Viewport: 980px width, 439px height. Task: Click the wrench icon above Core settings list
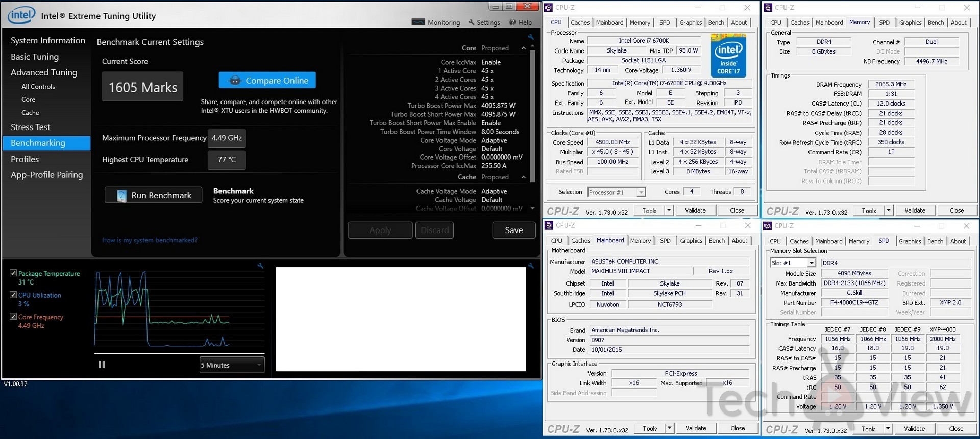pos(531,37)
